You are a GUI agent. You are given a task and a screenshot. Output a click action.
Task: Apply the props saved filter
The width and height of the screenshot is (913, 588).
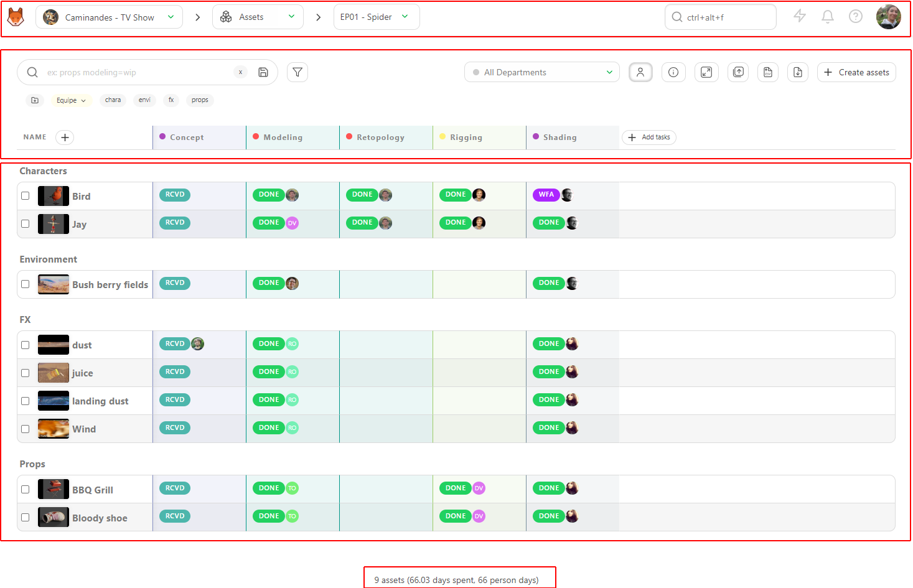click(200, 100)
